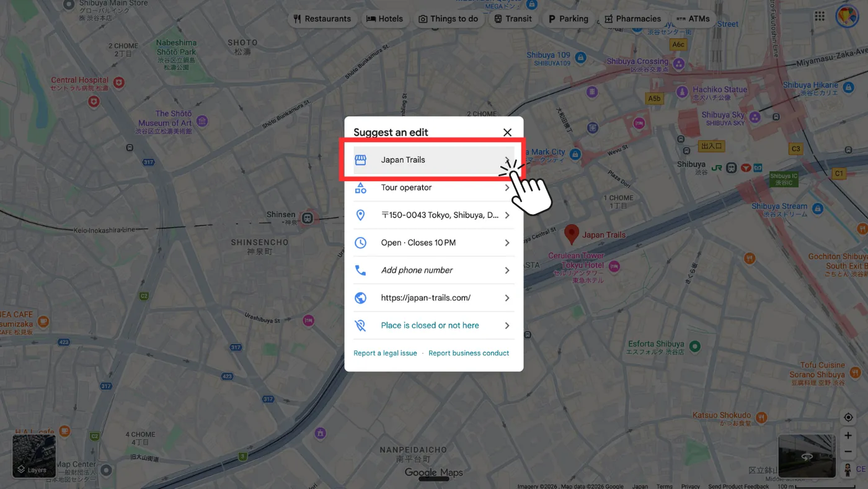Select the Pharmacies filter chip
Screen dimensions: 868x489
tap(633, 19)
